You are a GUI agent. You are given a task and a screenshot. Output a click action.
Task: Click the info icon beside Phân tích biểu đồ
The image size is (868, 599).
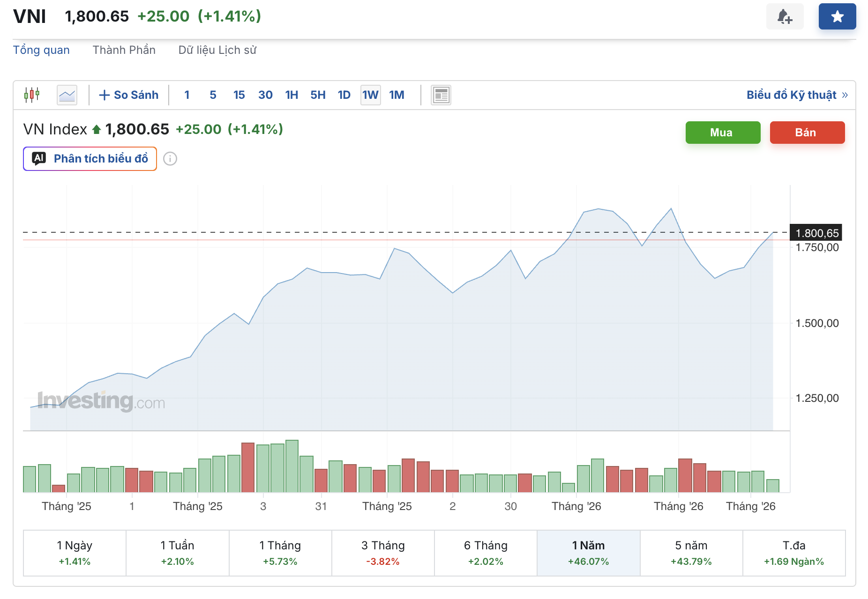(x=170, y=159)
